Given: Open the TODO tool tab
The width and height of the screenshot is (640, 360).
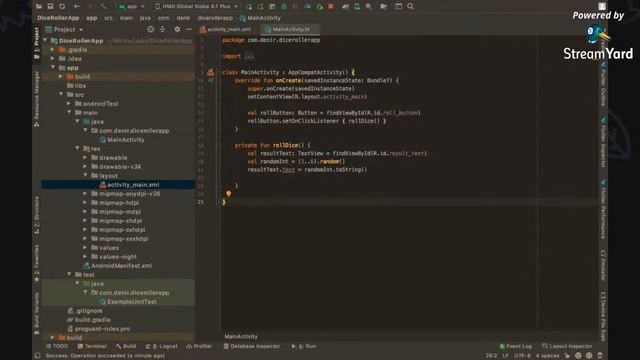Looking at the screenshot, I should pyautogui.click(x=57, y=346).
